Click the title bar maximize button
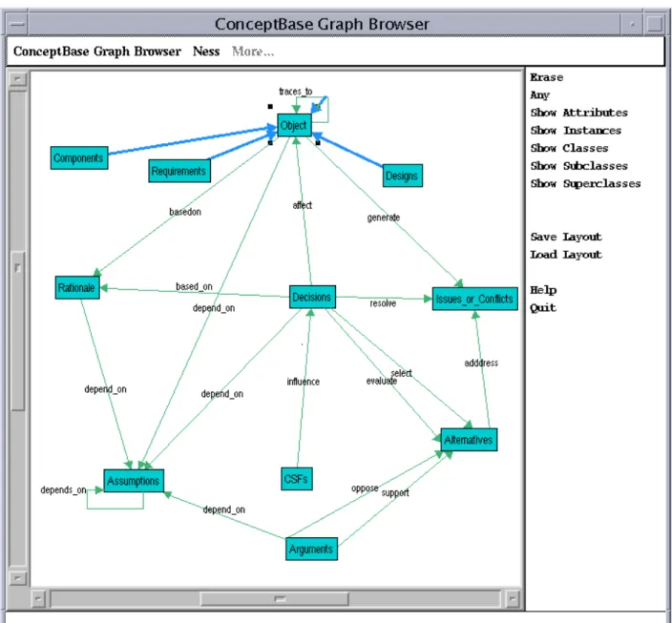Screen dimensions: 672x623 654,24
